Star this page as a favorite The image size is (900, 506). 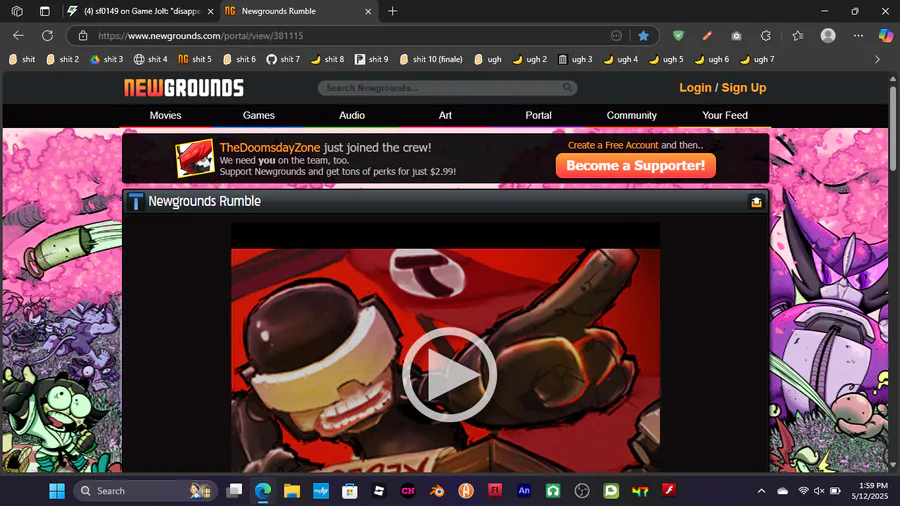click(643, 36)
